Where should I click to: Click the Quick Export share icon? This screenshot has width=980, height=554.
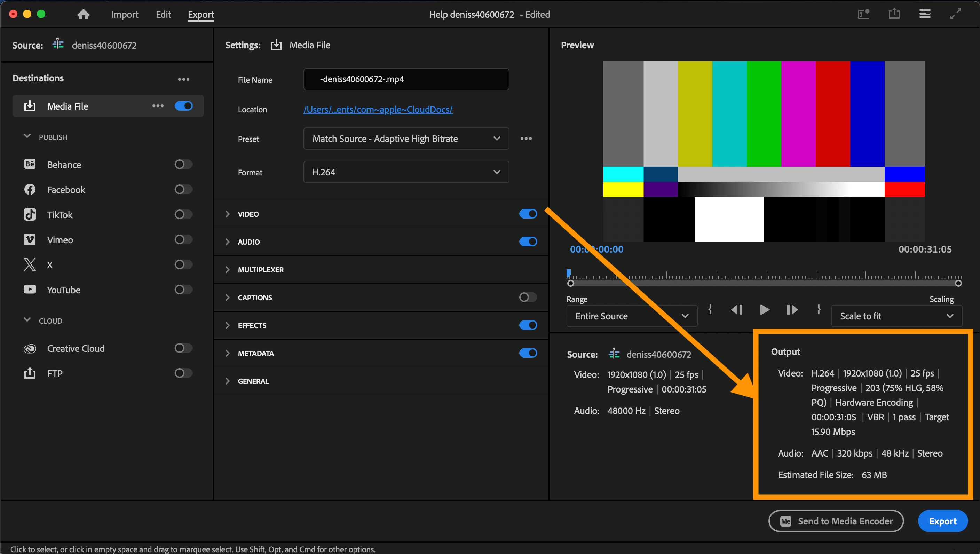coord(894,14)
